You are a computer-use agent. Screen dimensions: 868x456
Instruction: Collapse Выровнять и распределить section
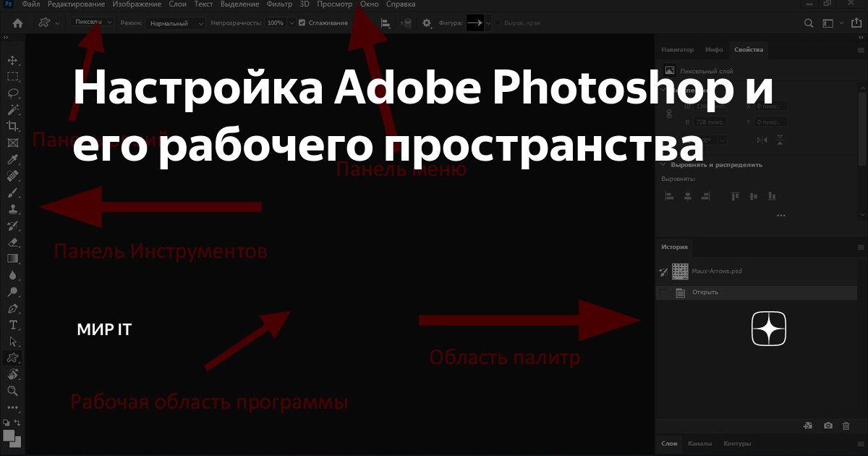pos(664,164)
